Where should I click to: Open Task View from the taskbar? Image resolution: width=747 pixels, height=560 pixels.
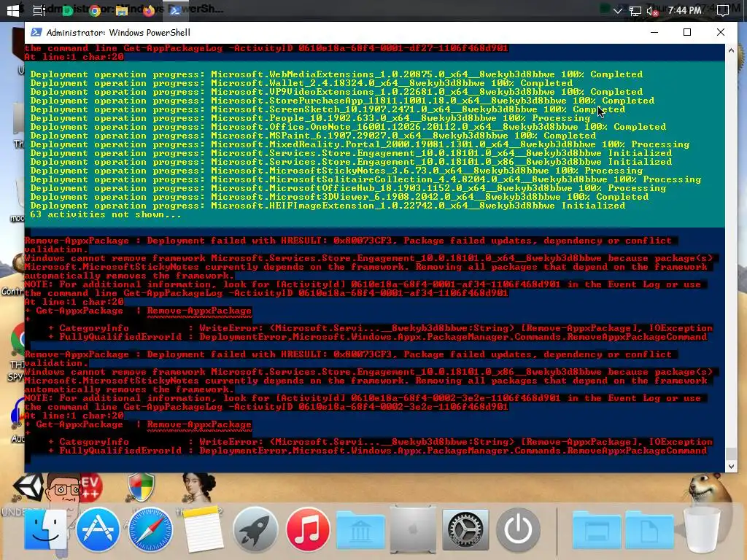pyautogui.click(x=39, y=10)
